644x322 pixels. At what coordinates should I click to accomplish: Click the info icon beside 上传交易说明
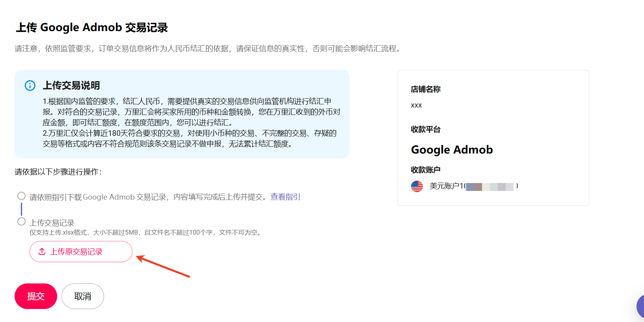point(30,85)
